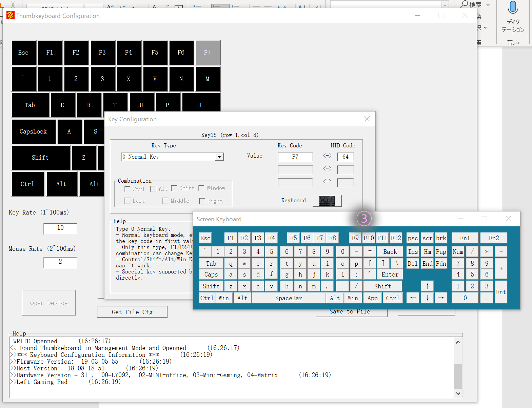532x408 pixels.
Task: Click the first Key Code to HID arrow
Action: pyautogui.click(x=327, y=156)
